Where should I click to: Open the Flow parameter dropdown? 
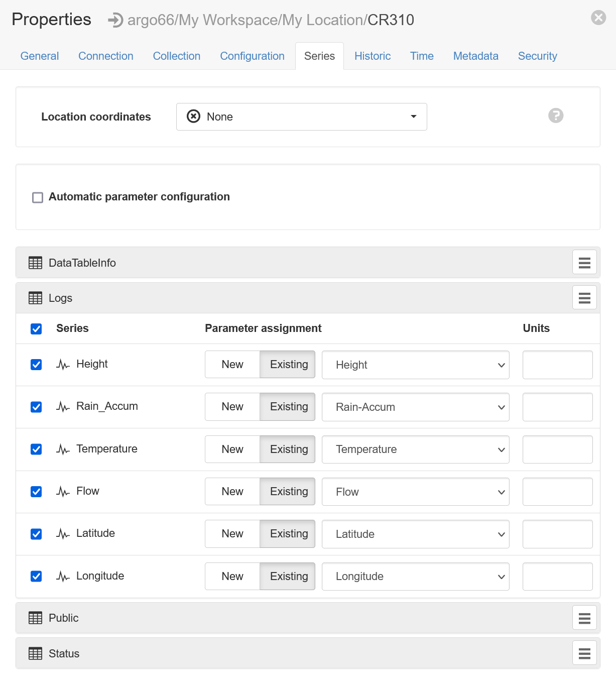click(x=416, y=492)
